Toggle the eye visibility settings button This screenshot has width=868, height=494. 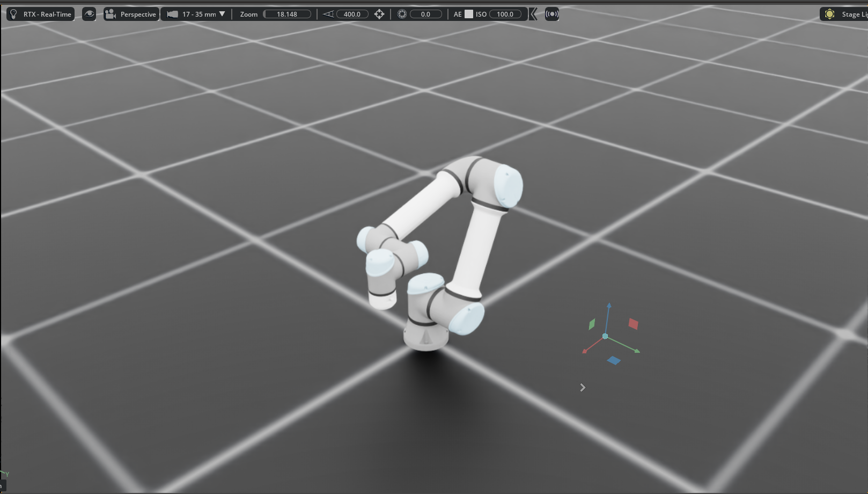click(89, 14)
